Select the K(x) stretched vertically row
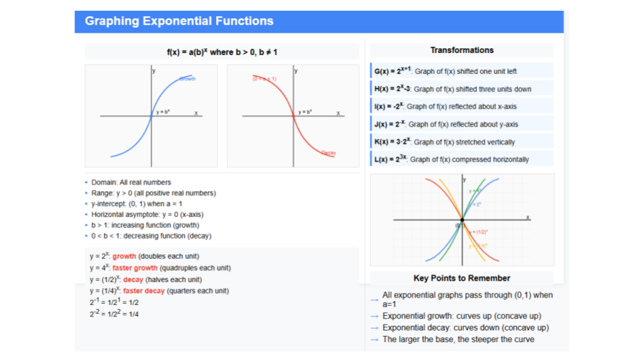 [462, 141]
